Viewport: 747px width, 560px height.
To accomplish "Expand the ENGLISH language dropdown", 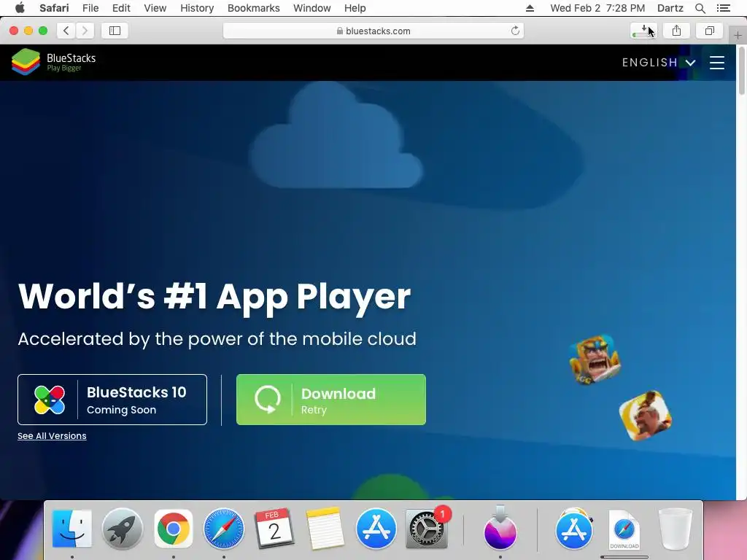I will (659, 63).
